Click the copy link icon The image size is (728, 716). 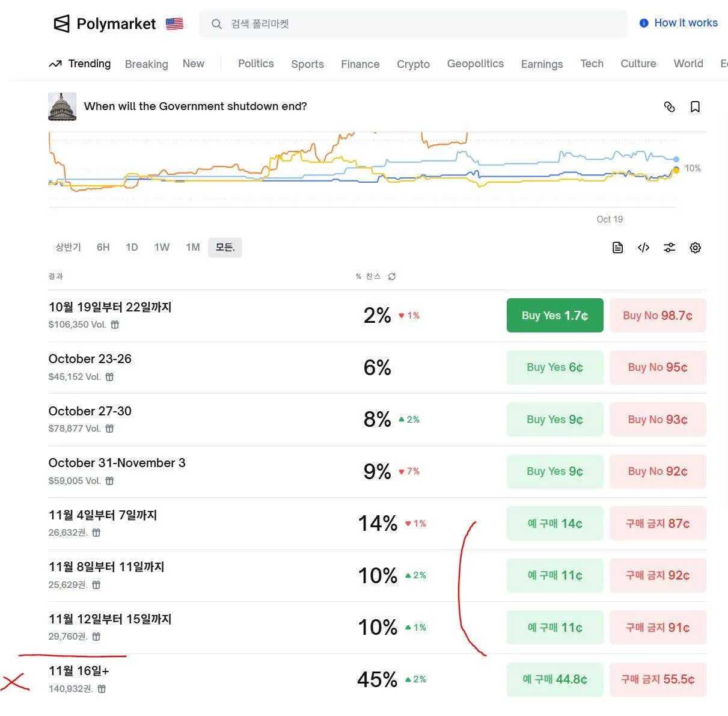click(x=669, y=107)
